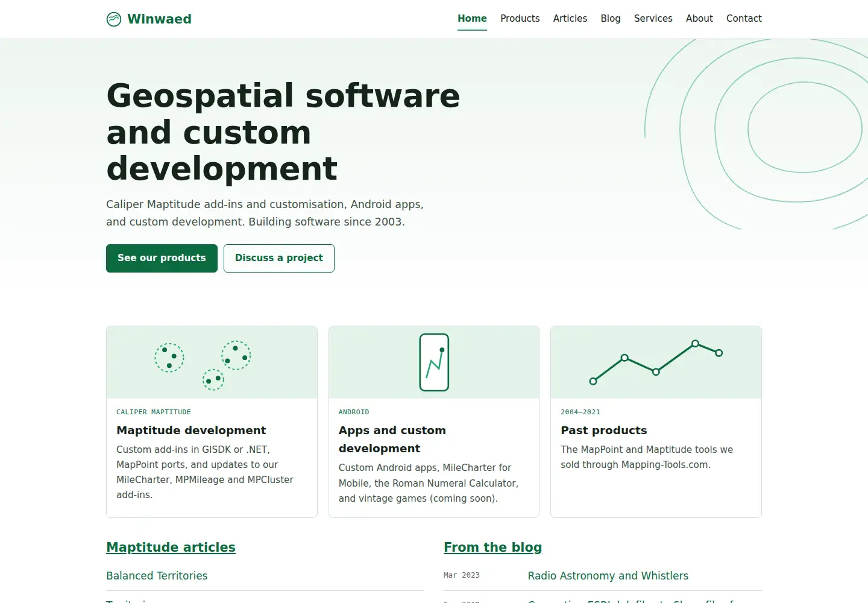
Task: Click the CALIPER MAPTITUDE label
Action: pyautogui.click(x=154, y=412)
